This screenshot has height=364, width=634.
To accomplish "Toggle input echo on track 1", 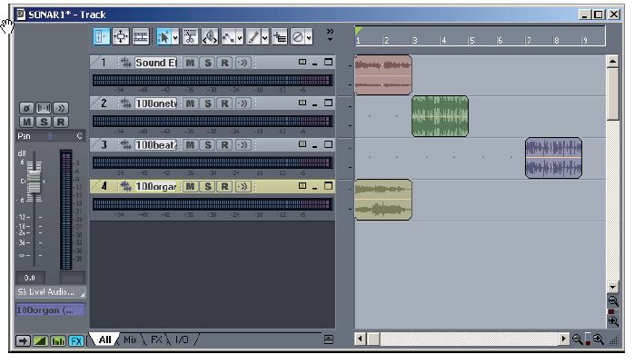I will tap(243, 63).
